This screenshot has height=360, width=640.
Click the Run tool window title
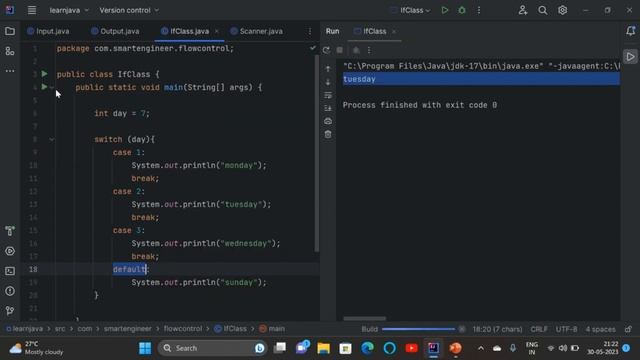tap(332, 31)
